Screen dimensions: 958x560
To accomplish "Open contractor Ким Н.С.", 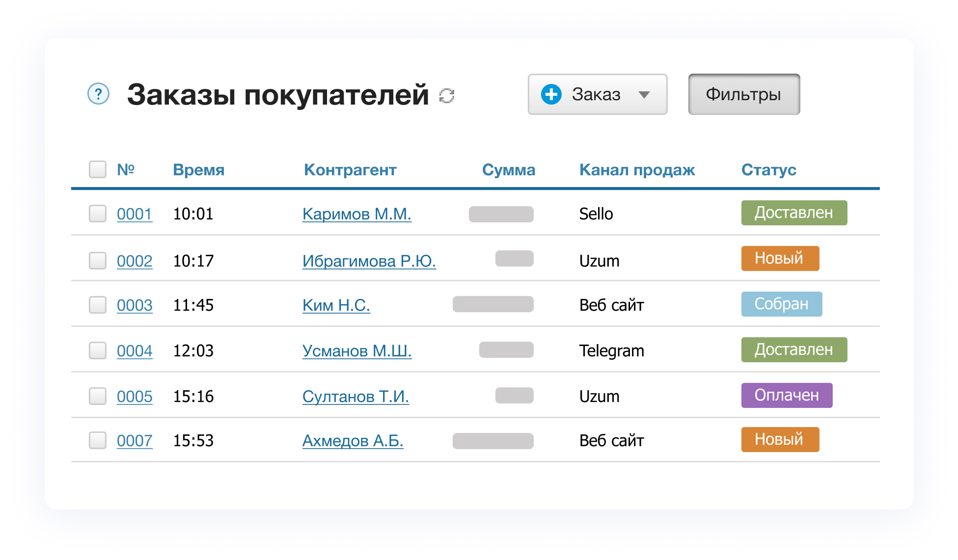I will [x=336, y=305].
